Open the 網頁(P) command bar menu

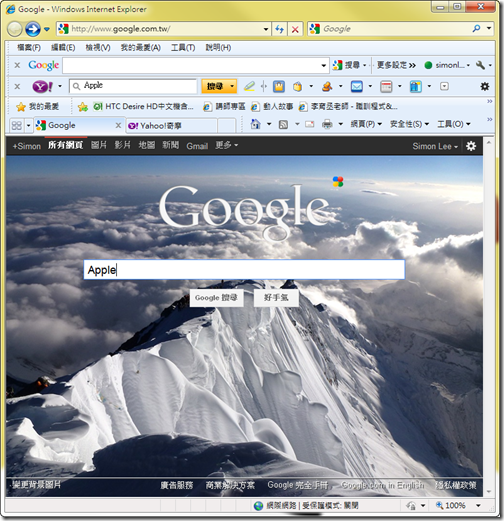click(x=366, y=124)
